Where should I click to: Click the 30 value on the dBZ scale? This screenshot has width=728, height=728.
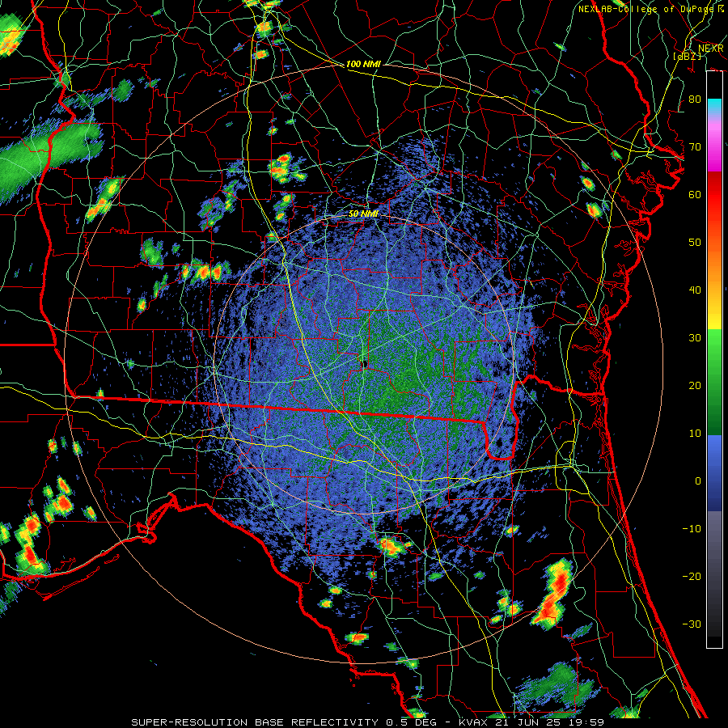pyautogui.click(x=695, y=338)
